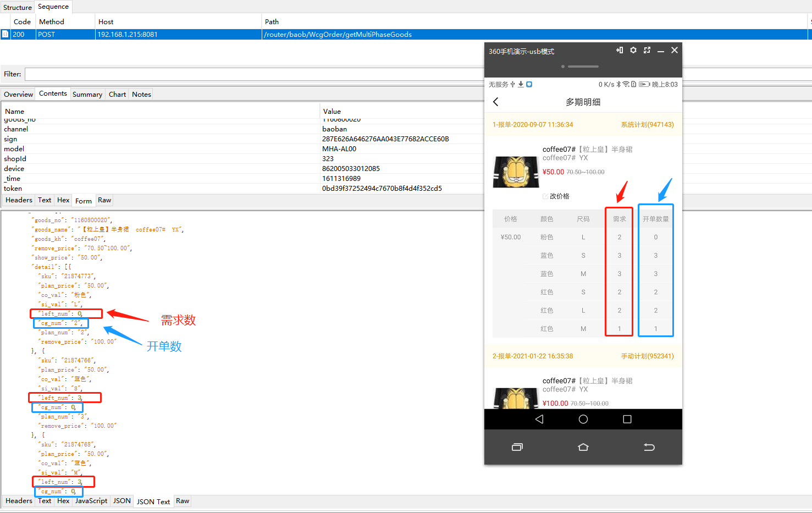
Task: Click the gray house icon on mirror bottom bar
Action: click(x=583, y=447)
